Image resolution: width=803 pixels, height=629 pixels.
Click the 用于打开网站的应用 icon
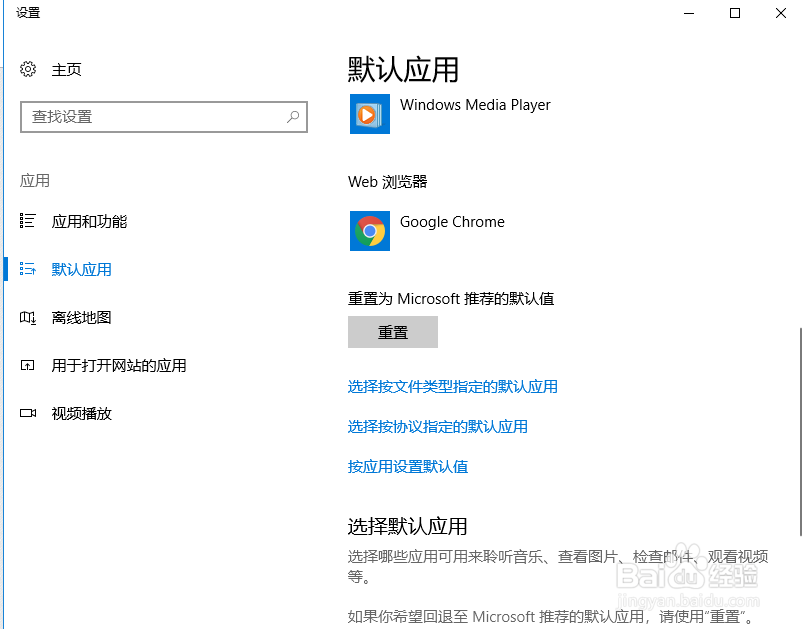[x=28, y=365]
